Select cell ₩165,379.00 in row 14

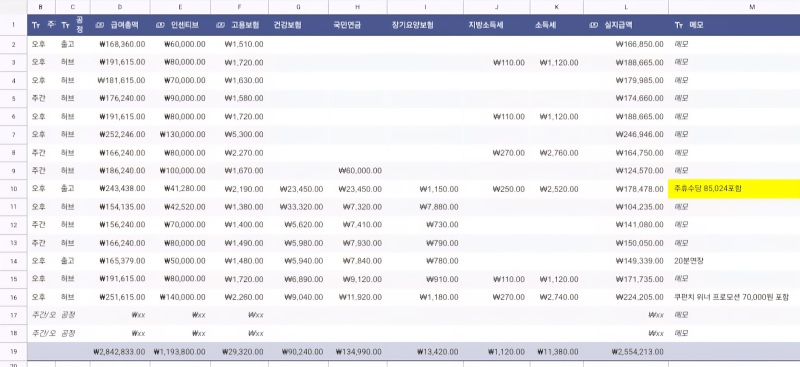[120, 261]
